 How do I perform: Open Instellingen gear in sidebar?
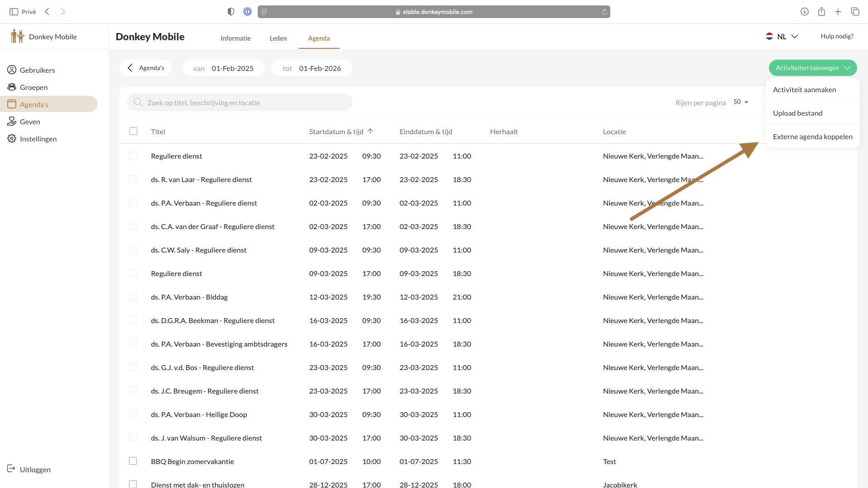pos(12,139)
